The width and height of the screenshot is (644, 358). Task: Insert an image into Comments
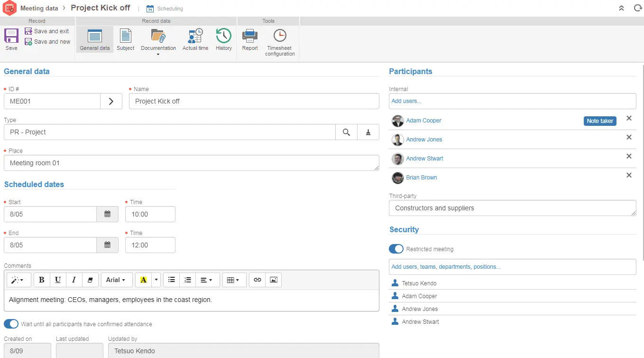coord(273,280)
